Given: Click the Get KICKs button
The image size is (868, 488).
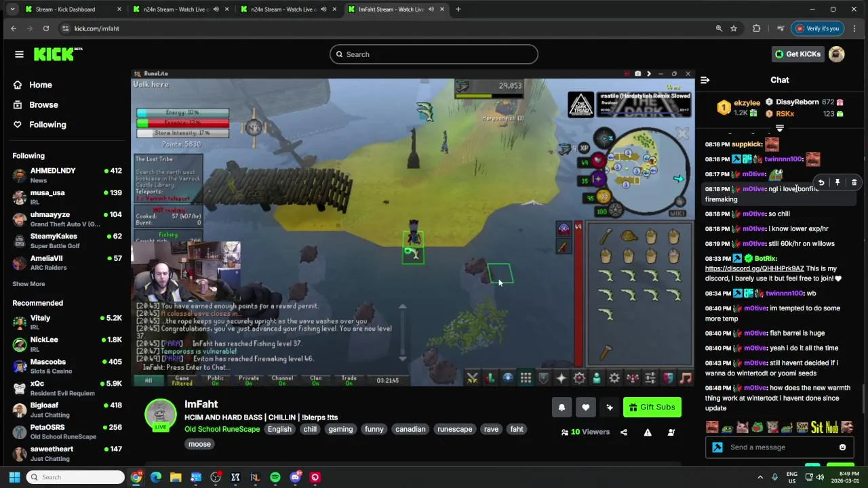Looking at the screenshot, I should pyautogui.click(x=797, y=54).
